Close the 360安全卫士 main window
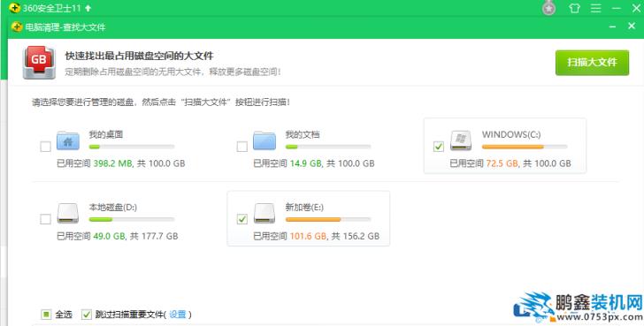The image size is (644, 326). (x=636, y=8)
